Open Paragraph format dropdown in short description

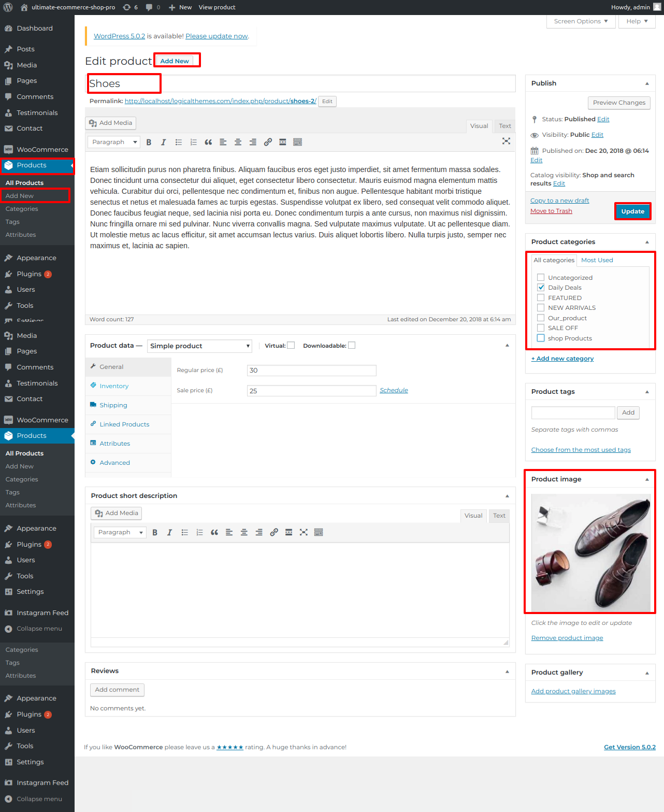pyautogui.click(x=120, y=532)
